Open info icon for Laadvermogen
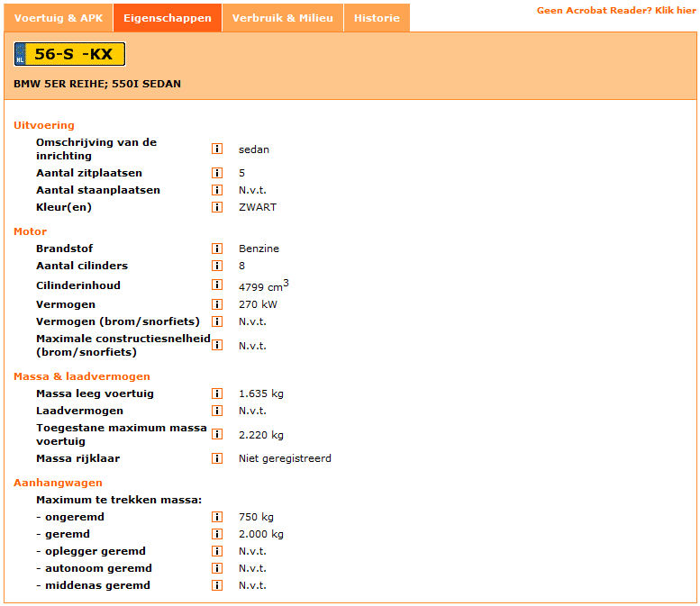This screenshot has width=700, height=606. pyautogui.click(x=217, y=411)
